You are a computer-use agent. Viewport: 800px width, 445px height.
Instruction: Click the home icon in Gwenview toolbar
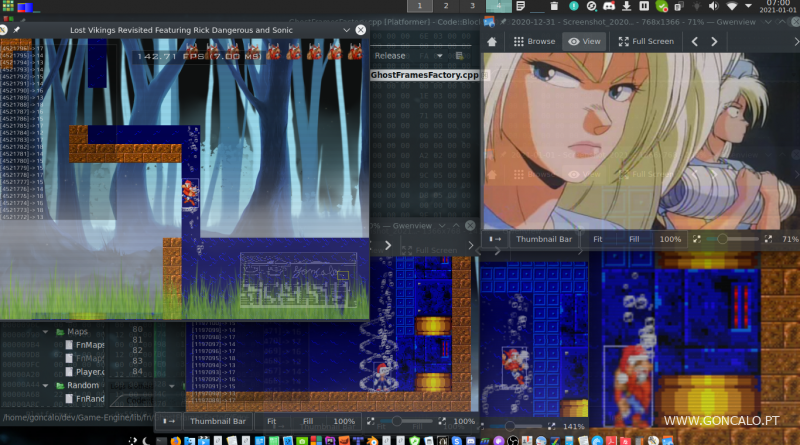(x=494, y=42)
